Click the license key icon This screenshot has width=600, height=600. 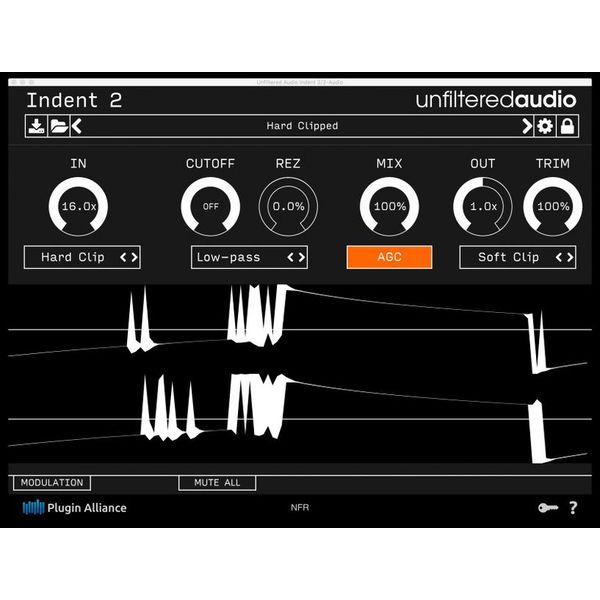click(546, 508)
